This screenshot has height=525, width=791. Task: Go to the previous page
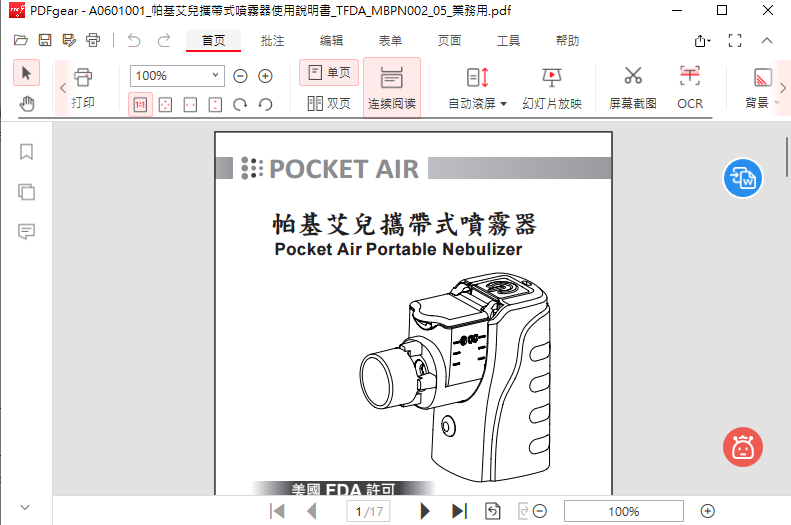click(312, 511)
